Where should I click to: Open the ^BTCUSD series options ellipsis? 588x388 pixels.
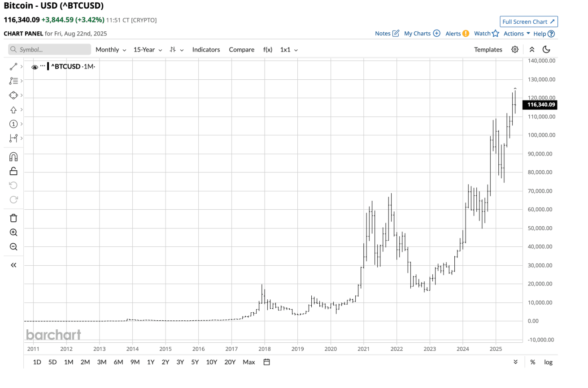click(x=43, y=66)
